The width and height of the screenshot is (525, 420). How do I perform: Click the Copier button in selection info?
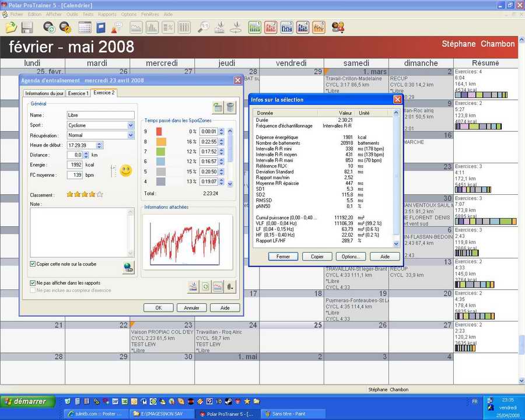[317, 257]
